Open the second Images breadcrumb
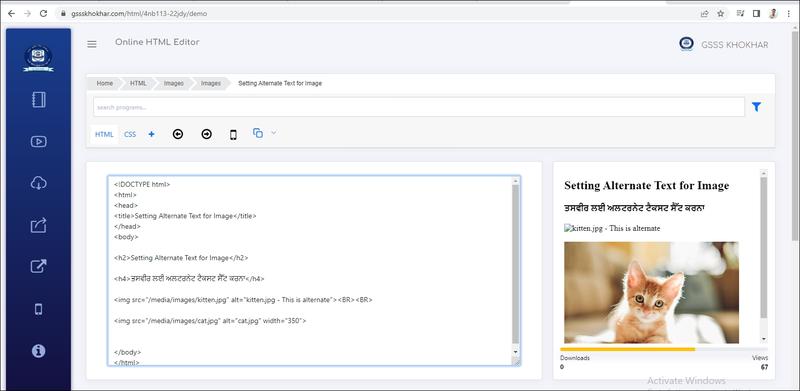Image resolution: width=800 pixels, height=391 pixels. [x=211, y=83]
